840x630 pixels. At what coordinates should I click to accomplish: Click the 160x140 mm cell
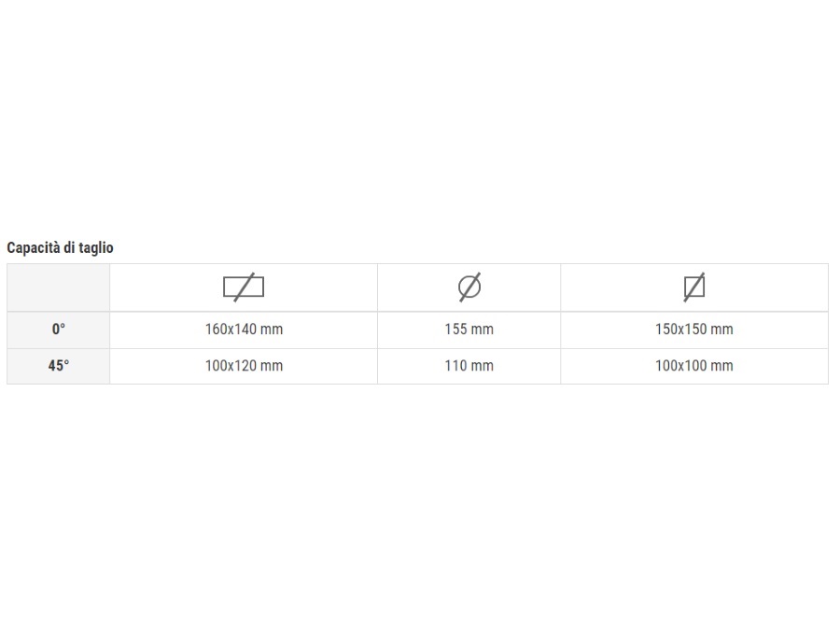point(244,329)
